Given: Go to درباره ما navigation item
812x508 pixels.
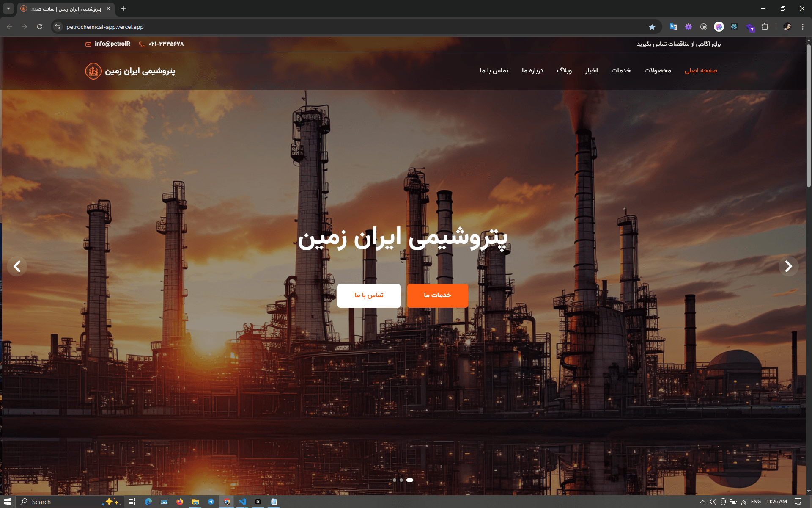Looking at the screenshot, I should tap(532, 70).
